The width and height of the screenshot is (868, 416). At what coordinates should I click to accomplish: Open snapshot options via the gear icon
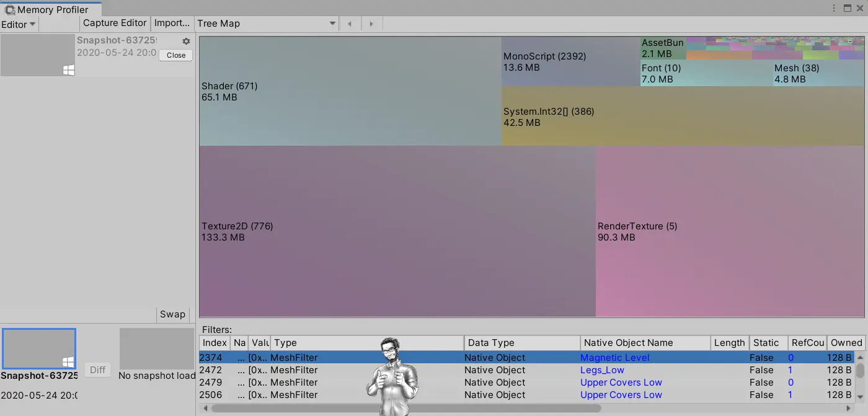(x=186, y=40)
